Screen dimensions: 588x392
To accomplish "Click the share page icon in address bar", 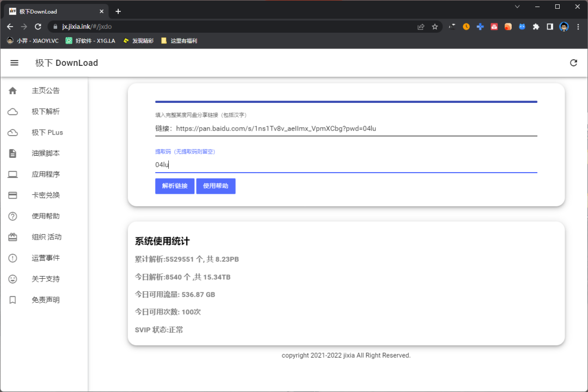I will (421, 27).
